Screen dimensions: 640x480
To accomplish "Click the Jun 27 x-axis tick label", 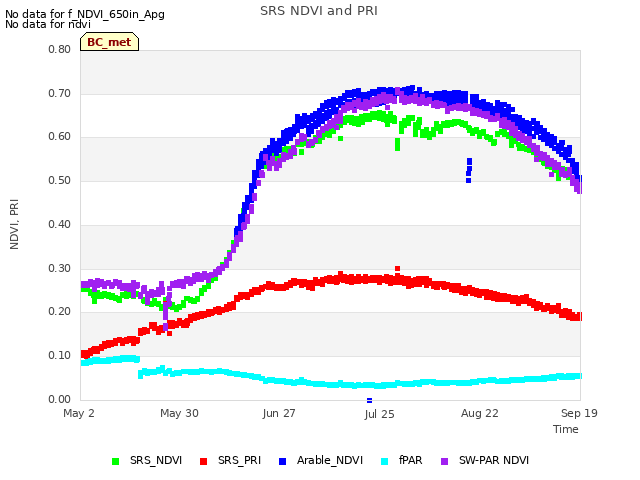I will tap(279, 413).
